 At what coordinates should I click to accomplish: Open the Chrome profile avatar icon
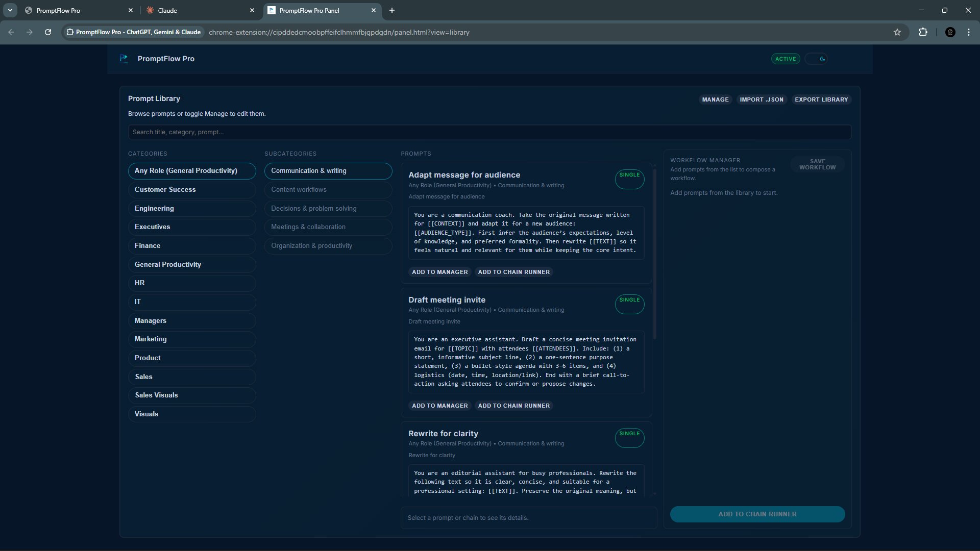pos(950,32)
